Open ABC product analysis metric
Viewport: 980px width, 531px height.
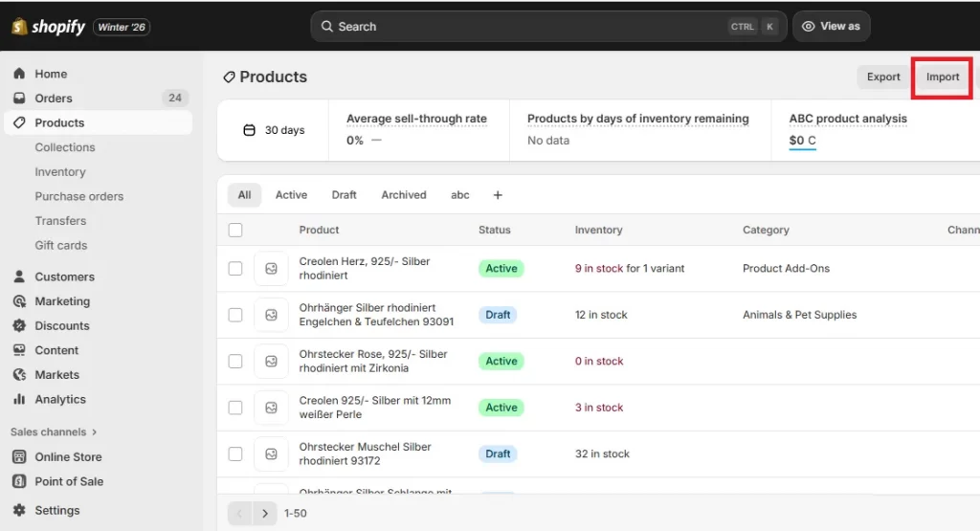tap(848, 119)
